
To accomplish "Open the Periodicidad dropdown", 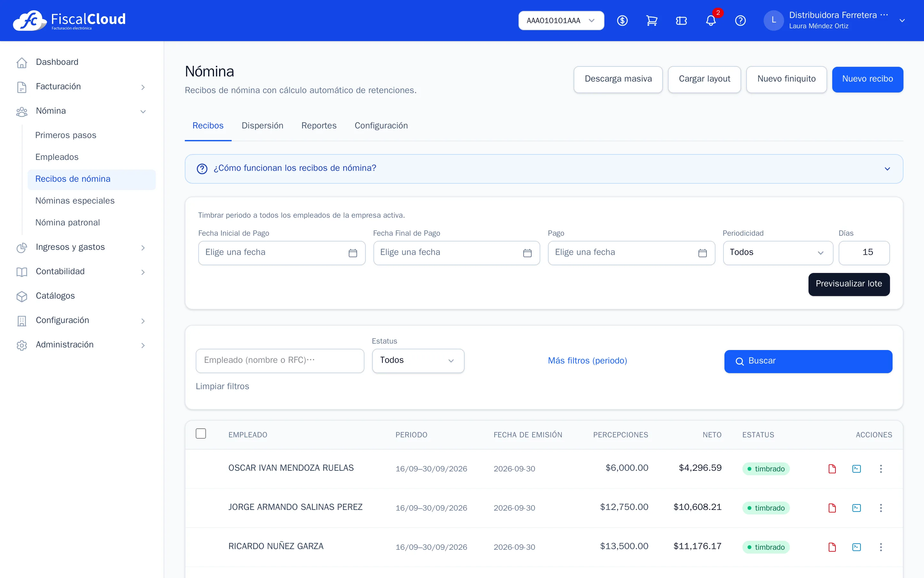I will pos(778,253).
